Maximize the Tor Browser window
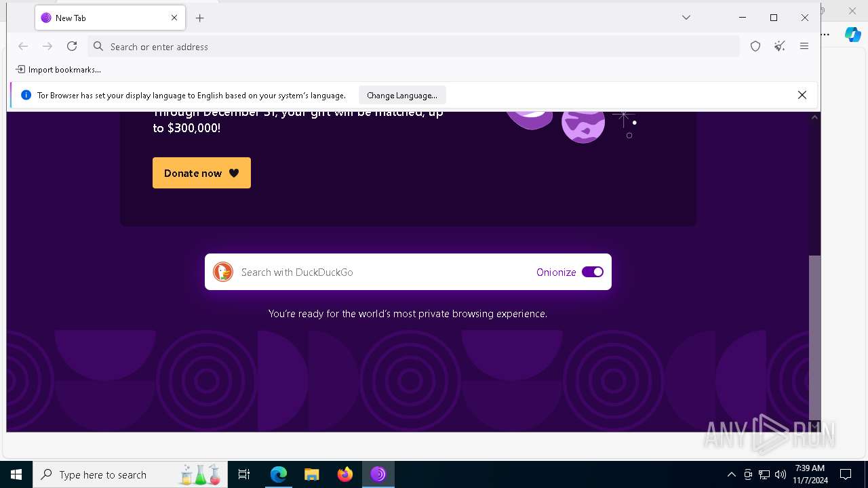Image resolution: width=868 pixels, height=488 pixels. pos(774,18)
